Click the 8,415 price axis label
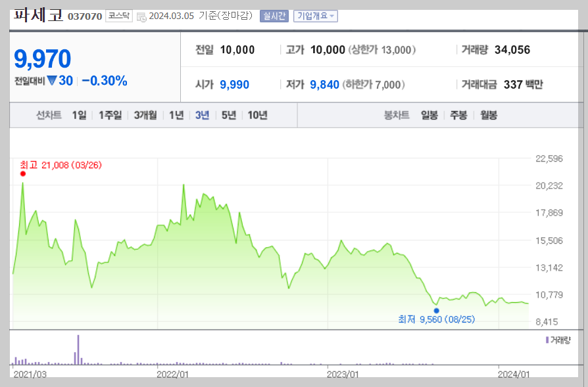Screen dimensions: 588x387 (547, 322)
